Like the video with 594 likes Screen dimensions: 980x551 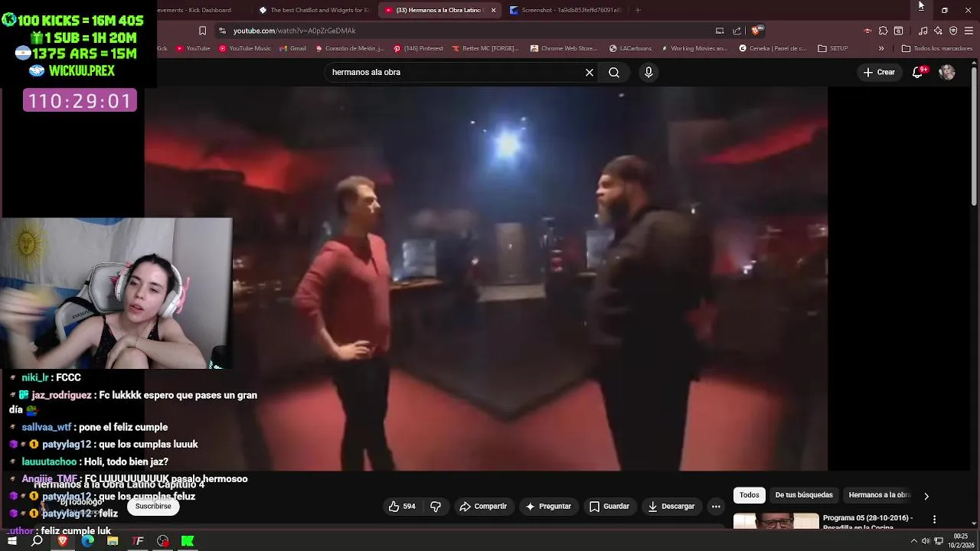[x=402, y=506]
